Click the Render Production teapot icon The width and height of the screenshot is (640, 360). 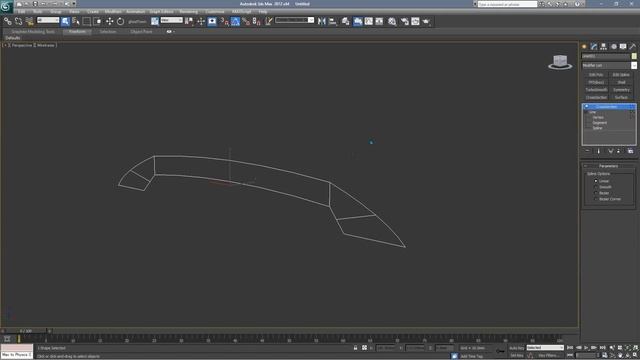[x=426, y=21]
